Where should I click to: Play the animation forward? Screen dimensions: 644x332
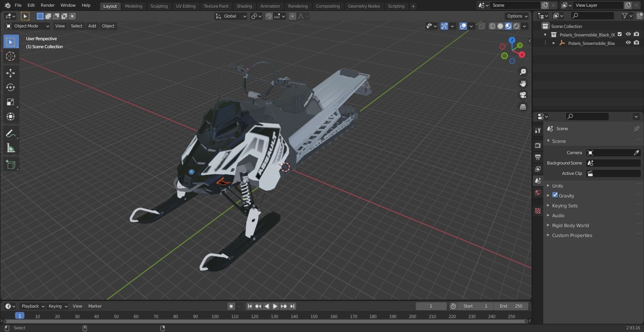tap(275, 306)
